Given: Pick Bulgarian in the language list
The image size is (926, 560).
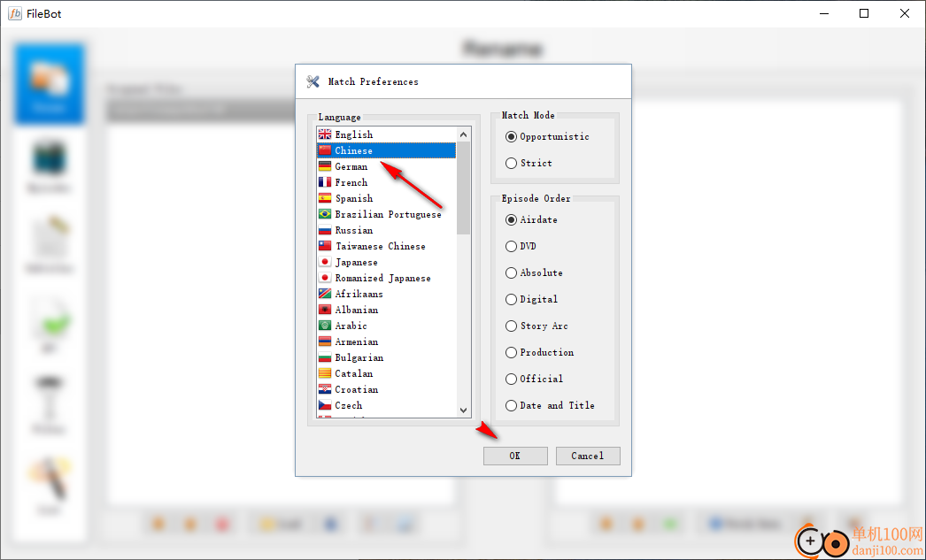Looking at the screenshot, I should 386,357.
